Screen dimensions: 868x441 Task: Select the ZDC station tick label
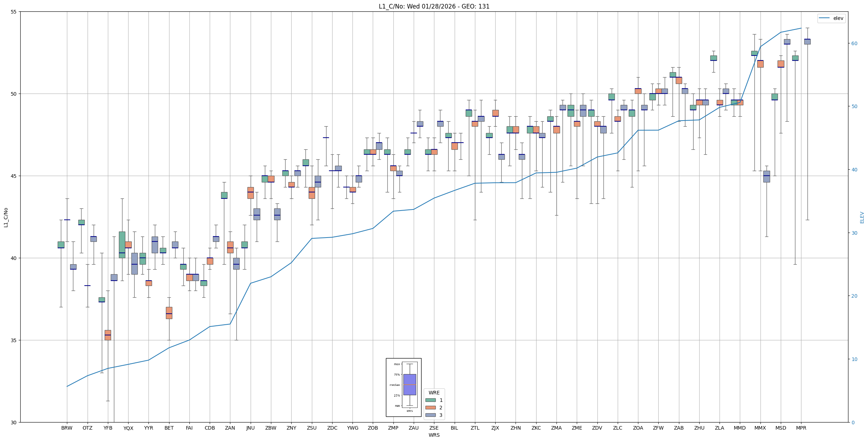coord(332,428)
